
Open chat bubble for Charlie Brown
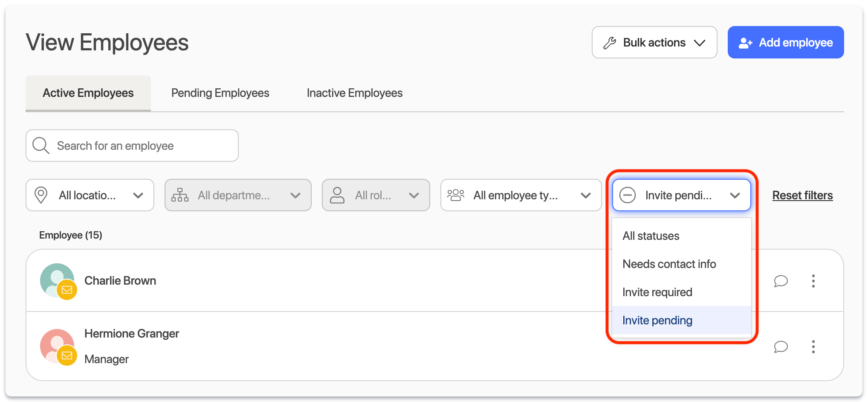pos(780,281)
